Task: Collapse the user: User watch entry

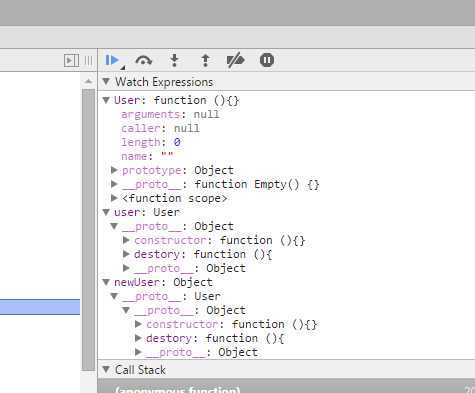Action: point(106,212)
